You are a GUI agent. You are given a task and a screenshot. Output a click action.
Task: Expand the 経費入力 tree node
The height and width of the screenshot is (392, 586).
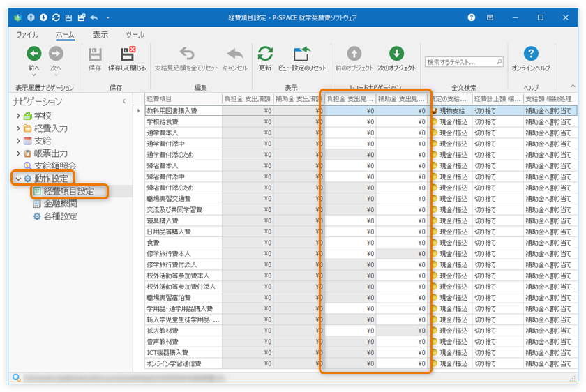pos(18,128)
